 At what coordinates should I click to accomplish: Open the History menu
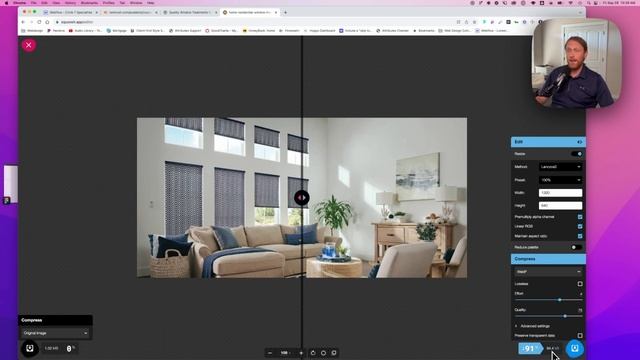point(70,3)
